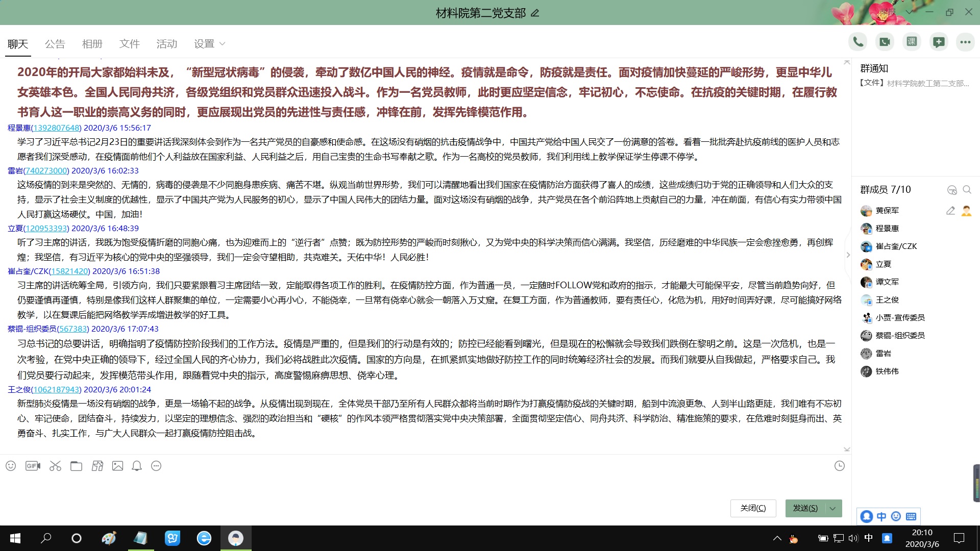Switch to the 文件 tab
This screenshot has height=551, width=980.
click(x=129, y=44)
